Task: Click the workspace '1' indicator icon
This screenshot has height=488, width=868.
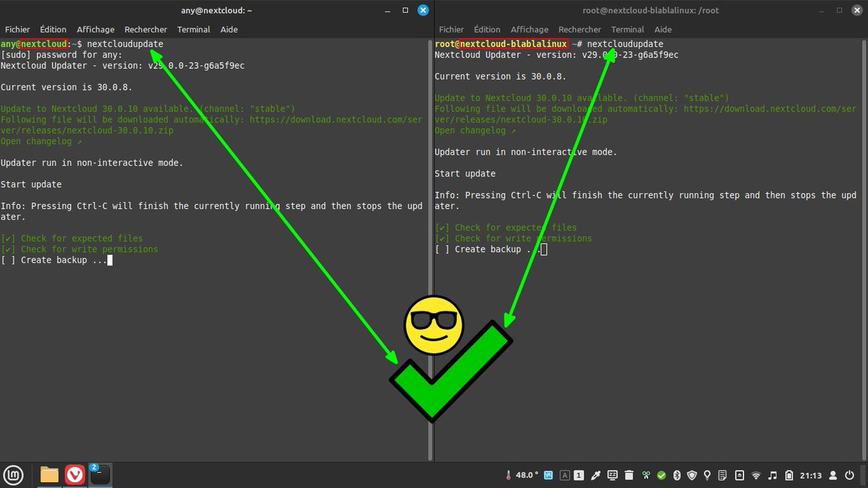Action: pos(579,476)
